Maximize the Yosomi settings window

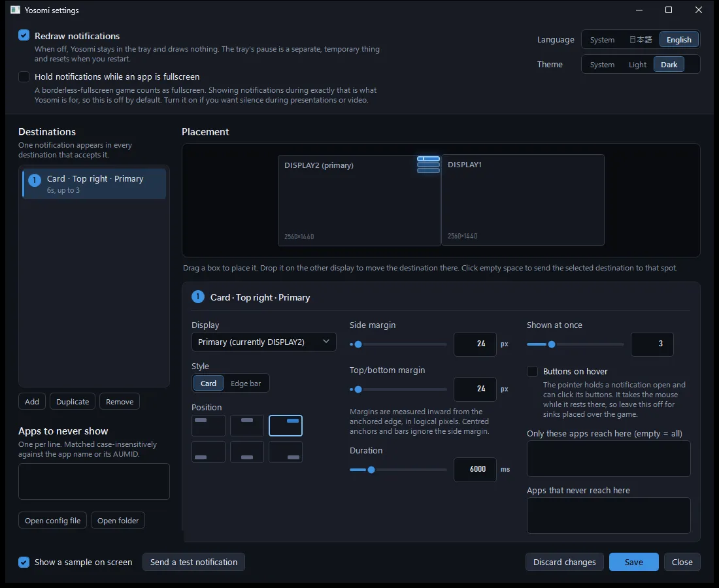click(x=669, y=10)
